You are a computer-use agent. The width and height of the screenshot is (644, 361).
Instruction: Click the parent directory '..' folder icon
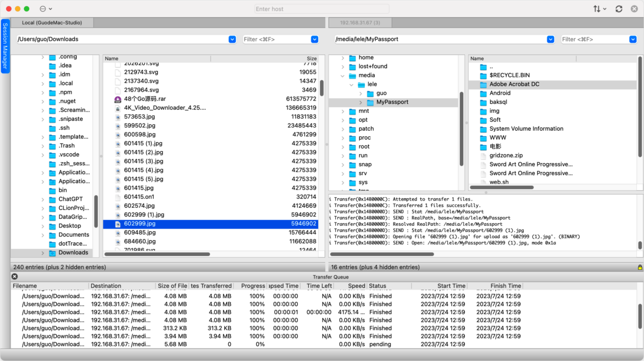click(484, 67)
